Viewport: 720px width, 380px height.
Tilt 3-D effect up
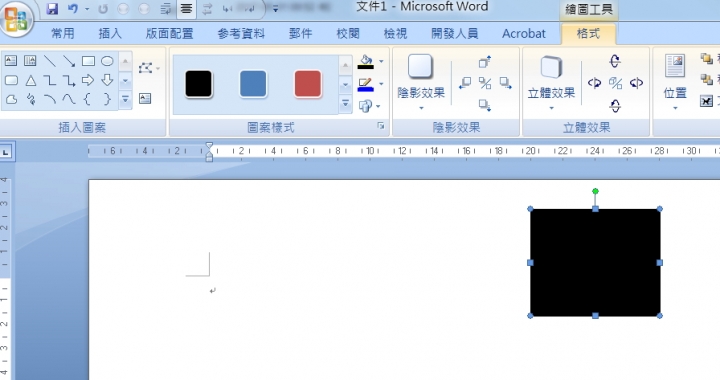(615, 61)
